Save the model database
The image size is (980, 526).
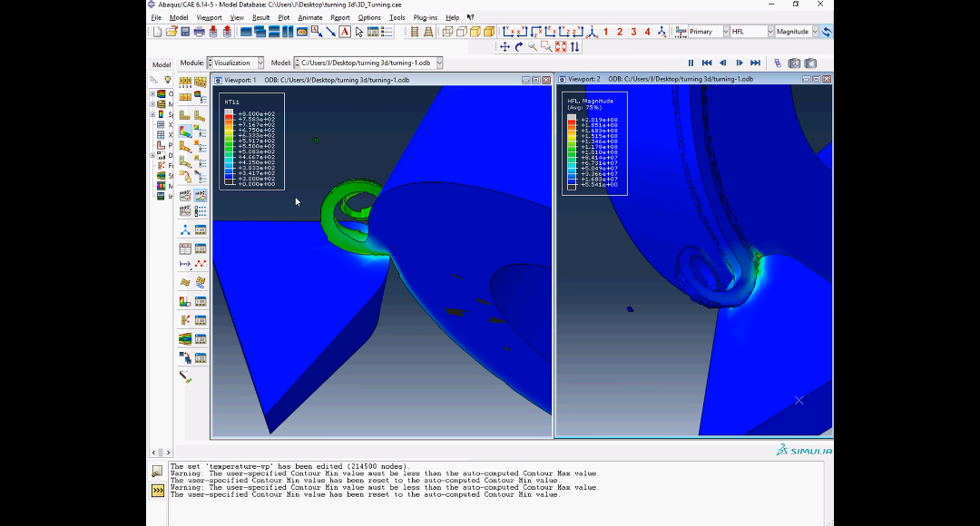click(x=185, y=31)
